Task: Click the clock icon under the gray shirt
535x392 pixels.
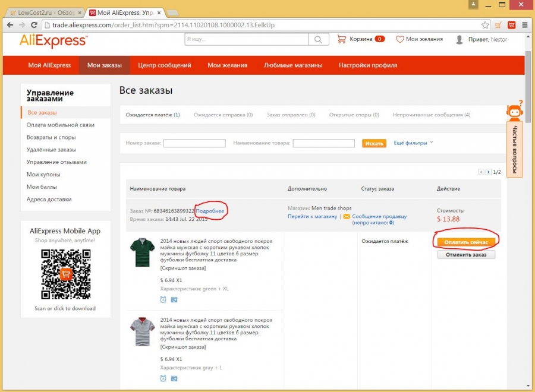Action: 163,378
